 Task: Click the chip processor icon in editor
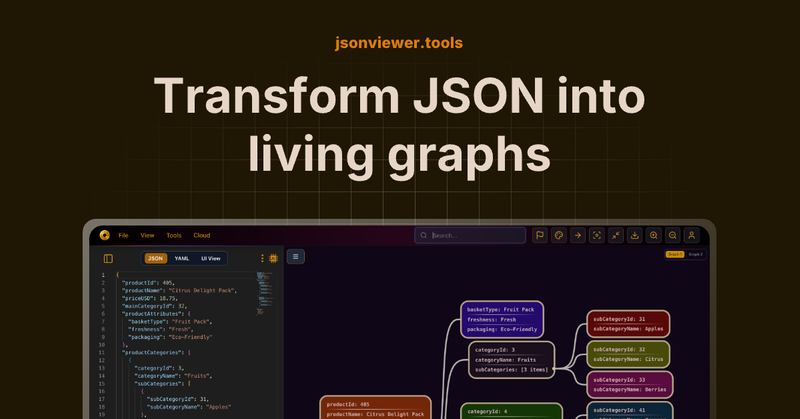point(273,258)
